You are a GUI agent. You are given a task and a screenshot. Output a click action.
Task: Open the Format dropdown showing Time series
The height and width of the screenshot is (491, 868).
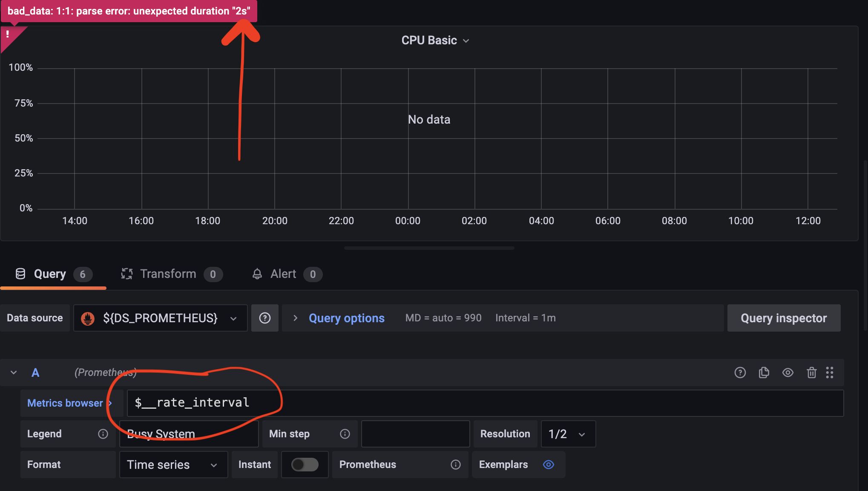coord(173,465)
